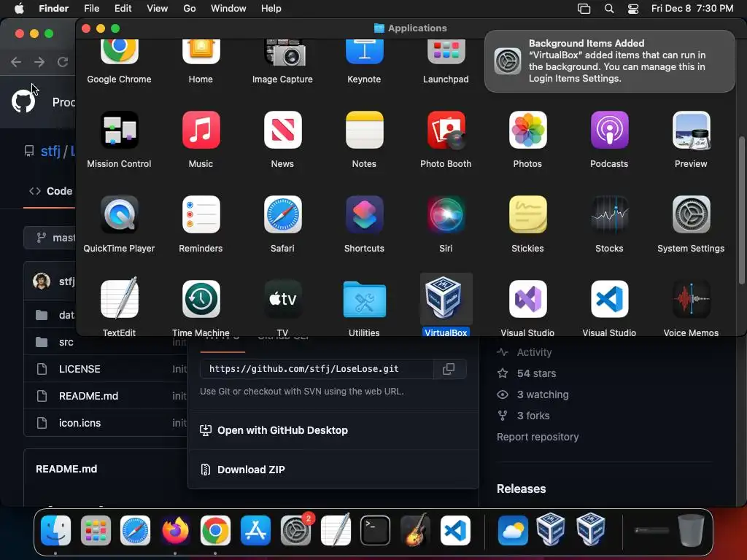Viewport: 747px width, 560px height.
Task: Open the blue Visual Studio Code app
Action: (x=609, y=298)
